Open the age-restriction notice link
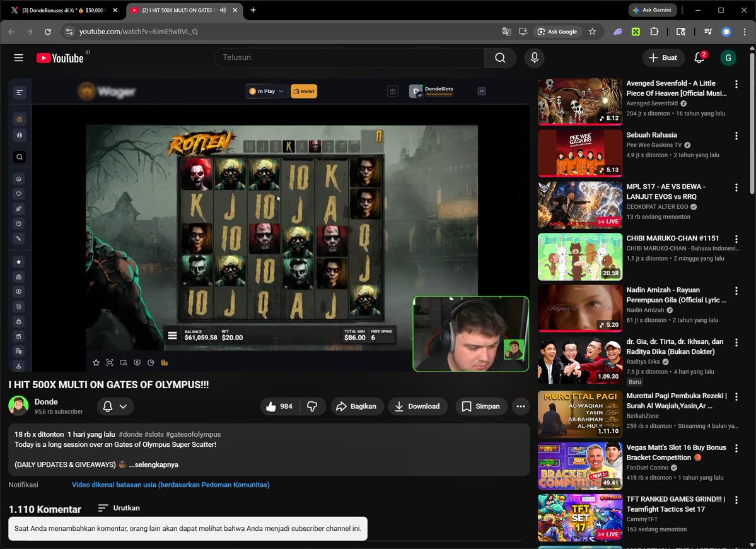Screen dimensions: 756x549 pyautogui.click(x=171, y=485)
